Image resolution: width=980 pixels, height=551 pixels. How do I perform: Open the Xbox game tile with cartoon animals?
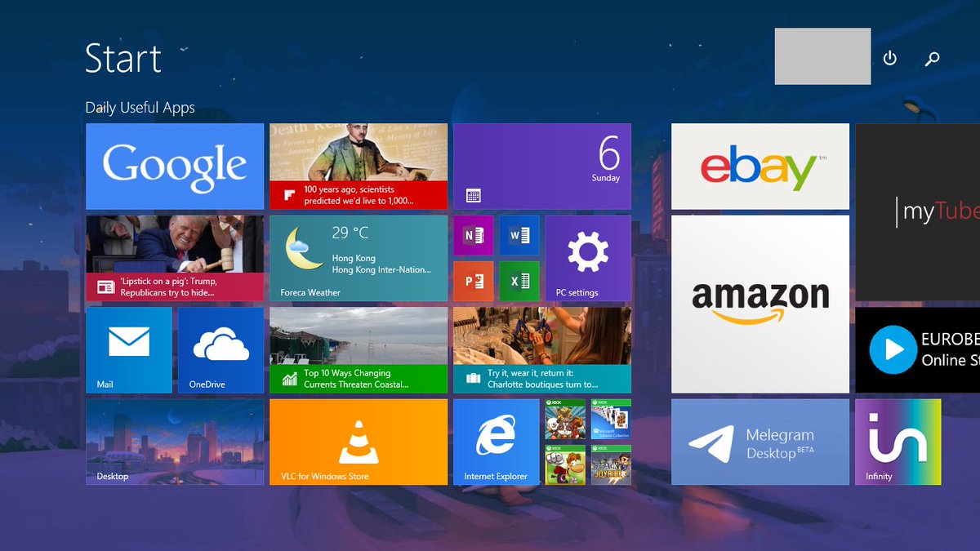(x=565, y=419)
